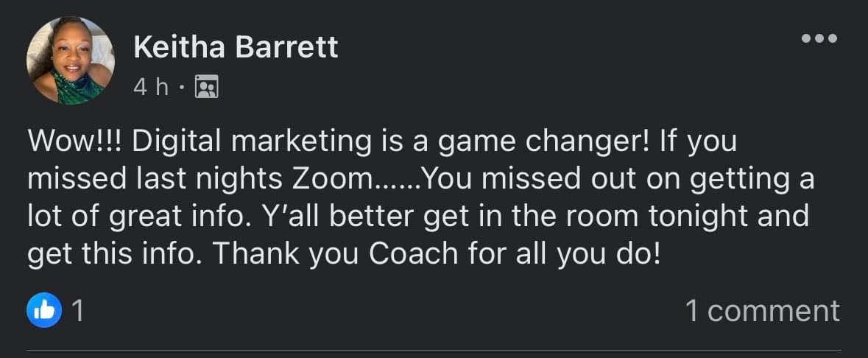The image size is (868, 358).
Task: Click the friends audience icon beside timestamp
Action: point(206,88)
